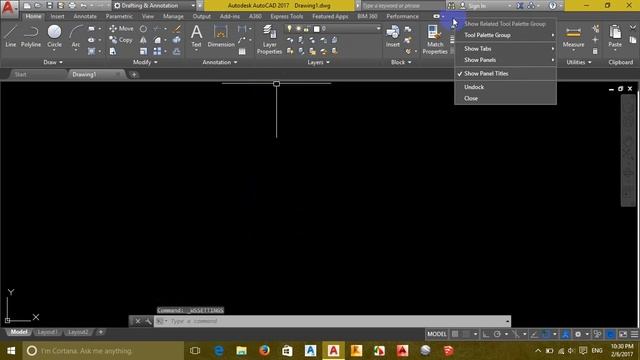The image size is (640, 360).
Task: Open Layer Properties manager
Action: point(269,39)
